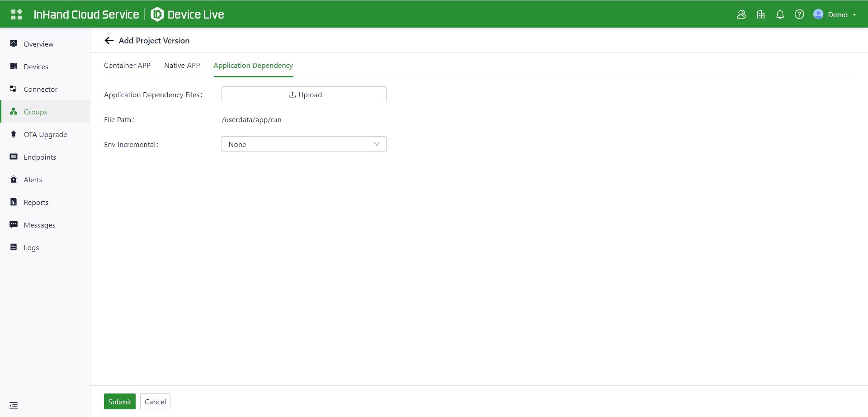Open the Alerts sidebar item
Screen dimensions: 868x417
pyautogui.click(x=33, y=180)
